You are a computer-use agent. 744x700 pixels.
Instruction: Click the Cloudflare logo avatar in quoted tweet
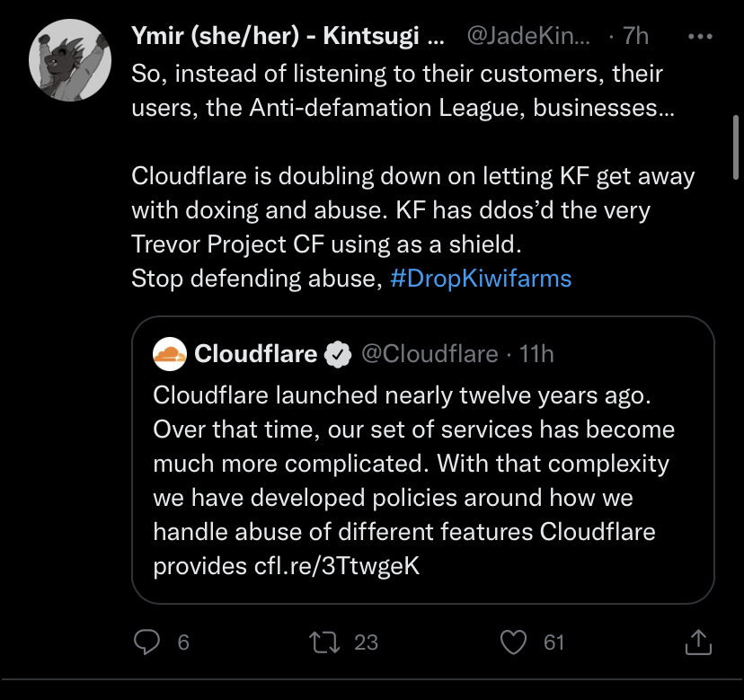[170, 354]
